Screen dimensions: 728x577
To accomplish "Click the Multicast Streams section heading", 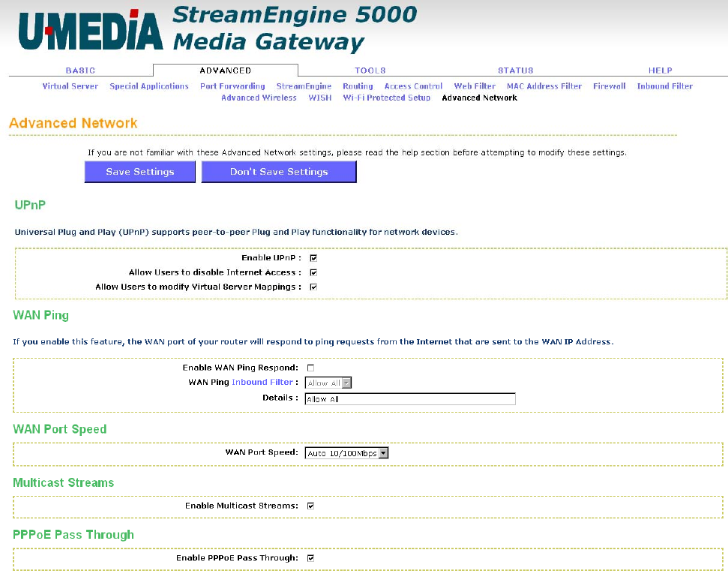I will tap(63, 482).
